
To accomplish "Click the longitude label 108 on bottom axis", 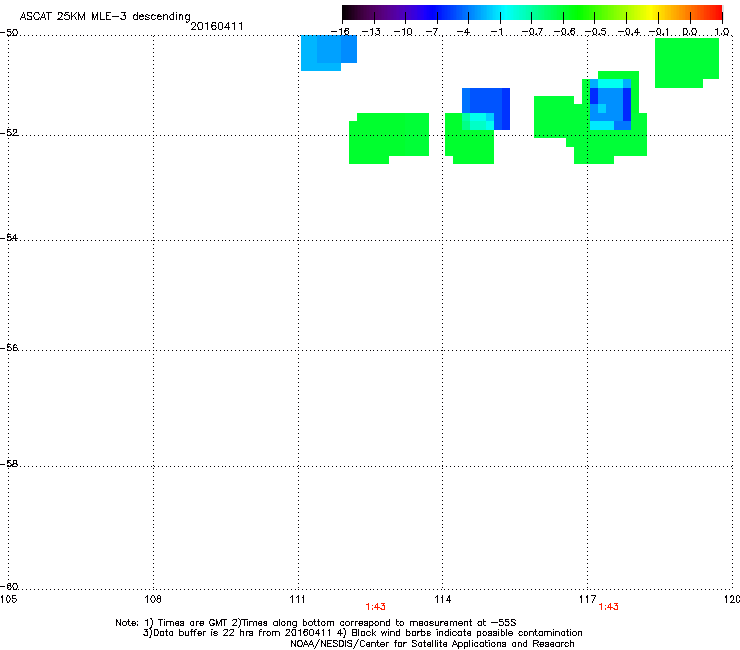I will coord(153,599).
